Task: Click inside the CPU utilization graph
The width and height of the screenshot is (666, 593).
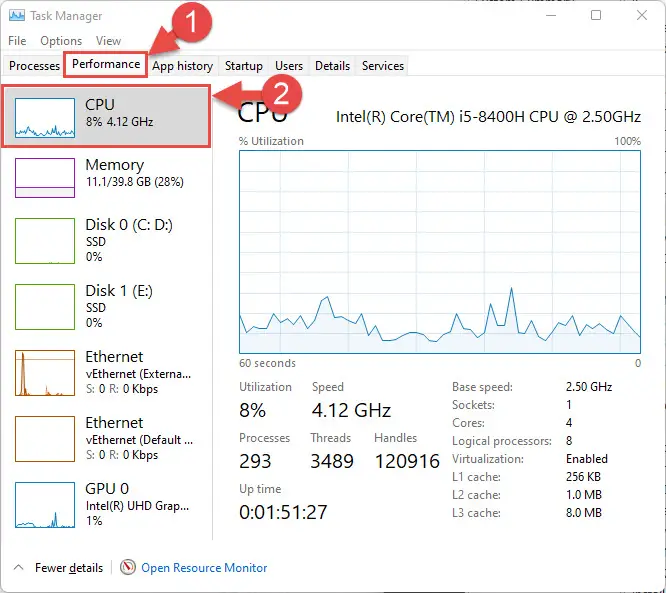Action: pyautogui.click(x=440, y=251)
